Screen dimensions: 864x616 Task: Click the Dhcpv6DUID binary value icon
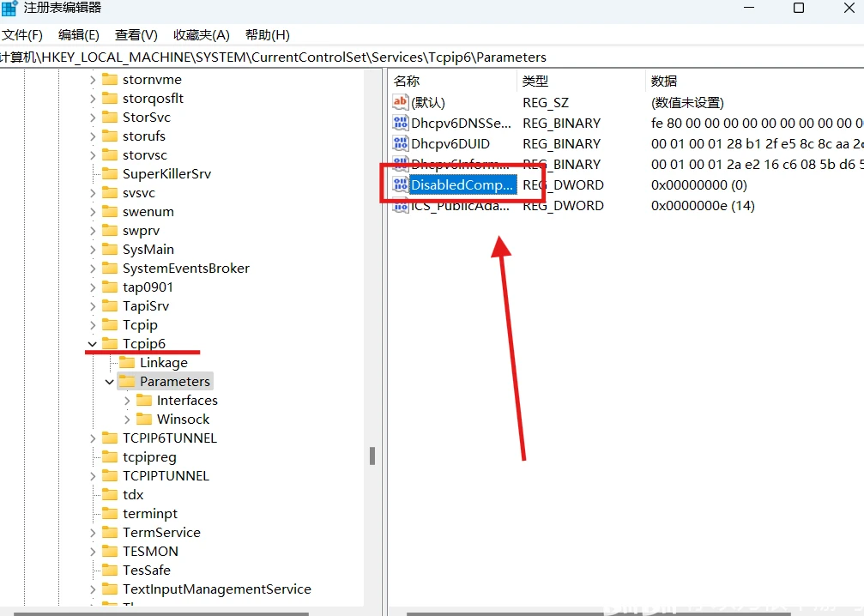pos(400,143)
